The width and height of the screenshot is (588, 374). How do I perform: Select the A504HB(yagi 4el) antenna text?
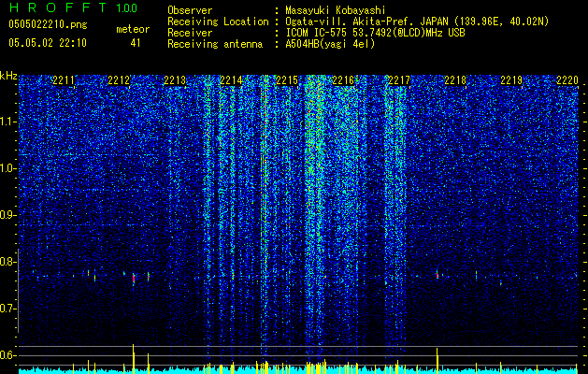coord(330,44)
